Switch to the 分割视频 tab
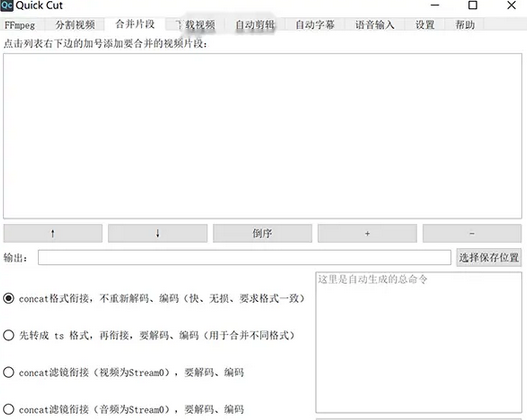This screenshot has height=420, width=527. [75, 25]
